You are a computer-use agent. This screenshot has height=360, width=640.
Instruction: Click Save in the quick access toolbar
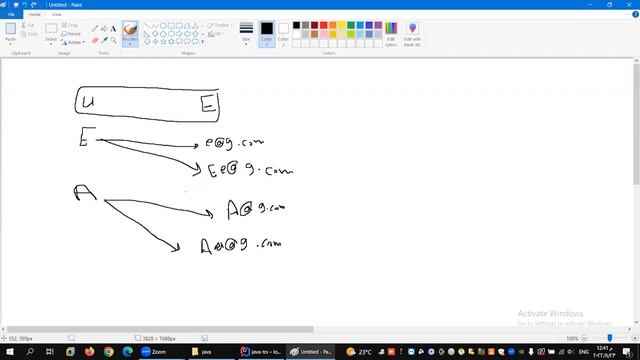click(16, 5)
